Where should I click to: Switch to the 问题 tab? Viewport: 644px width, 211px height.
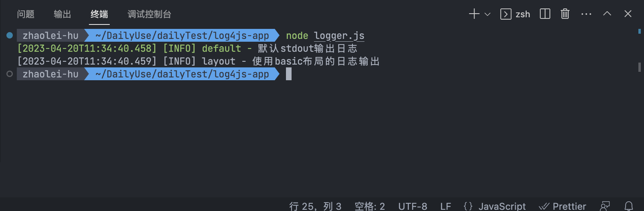(26, 14)
